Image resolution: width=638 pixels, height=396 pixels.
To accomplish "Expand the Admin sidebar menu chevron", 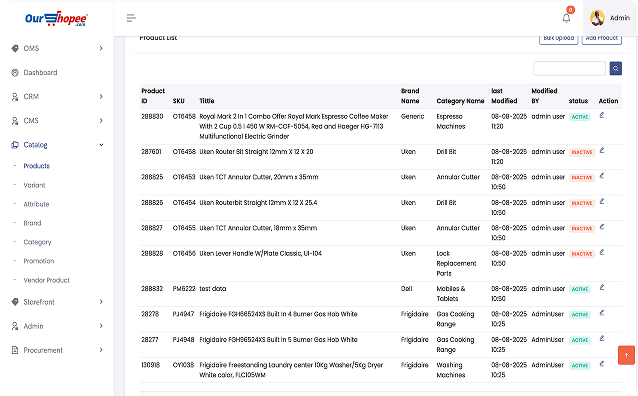I will pos(101,326).
